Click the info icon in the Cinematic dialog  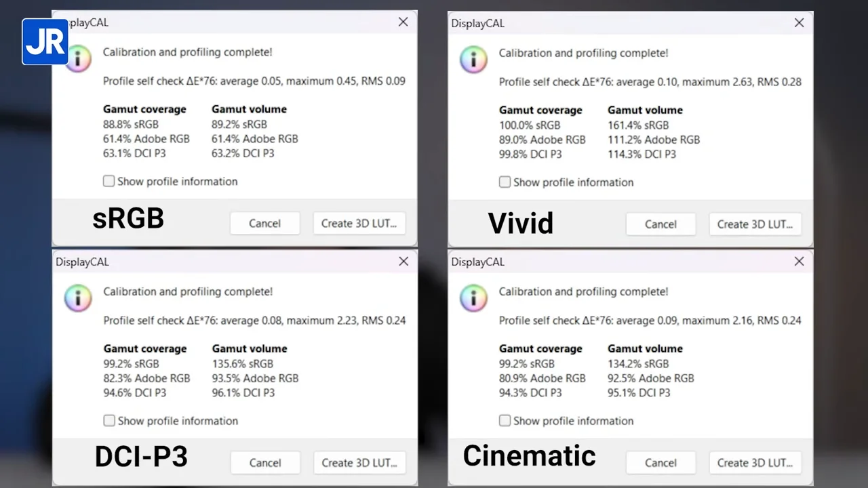[473, 298]
